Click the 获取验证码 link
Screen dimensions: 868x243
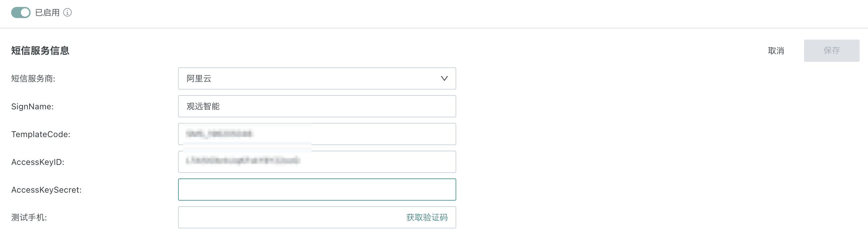pos(427,217)
